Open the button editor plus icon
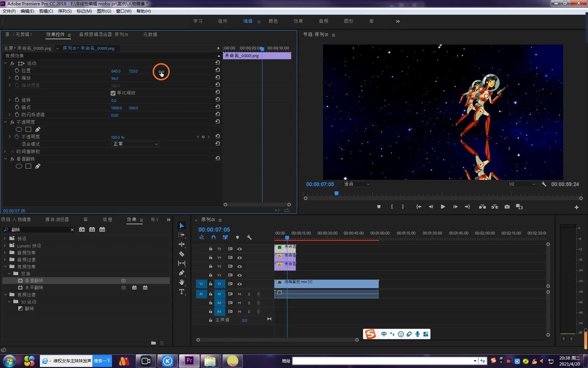The image size is (588, 368). 576,207
